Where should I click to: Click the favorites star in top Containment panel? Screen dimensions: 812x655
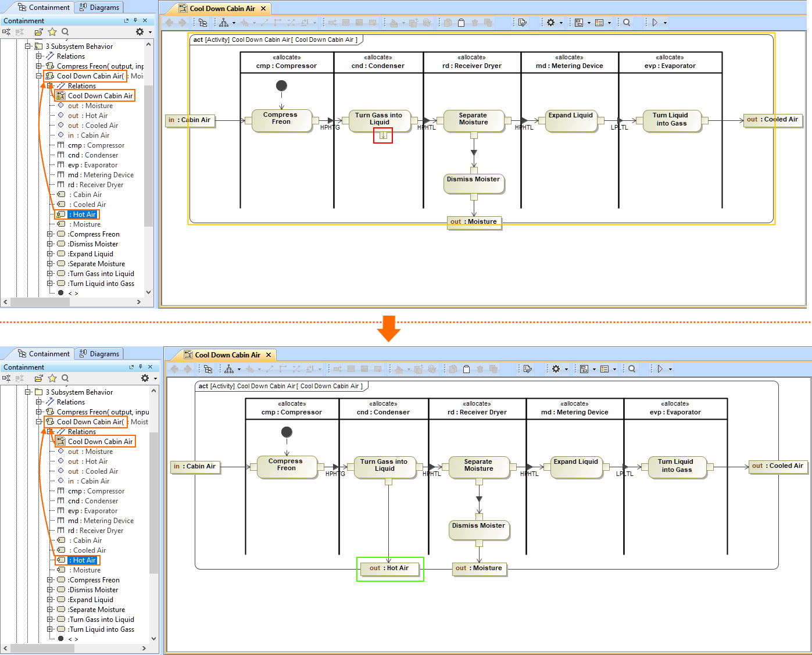[52, 32]
